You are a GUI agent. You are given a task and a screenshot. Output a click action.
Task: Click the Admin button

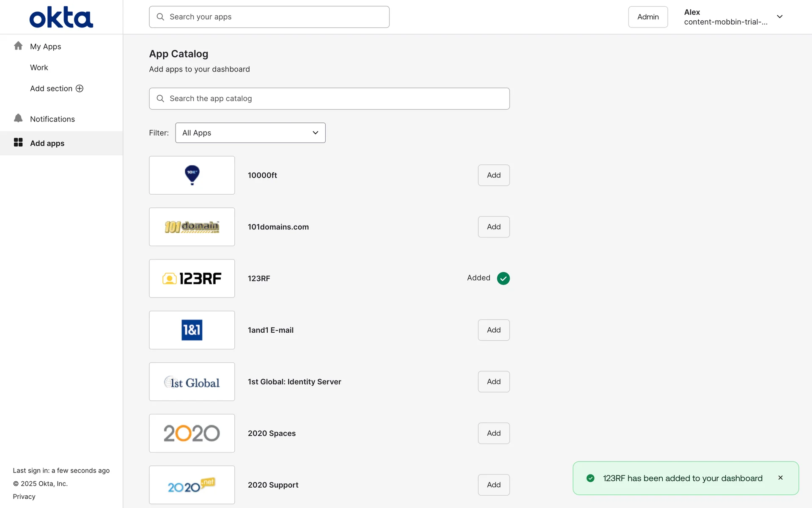(x=647, y=17)
